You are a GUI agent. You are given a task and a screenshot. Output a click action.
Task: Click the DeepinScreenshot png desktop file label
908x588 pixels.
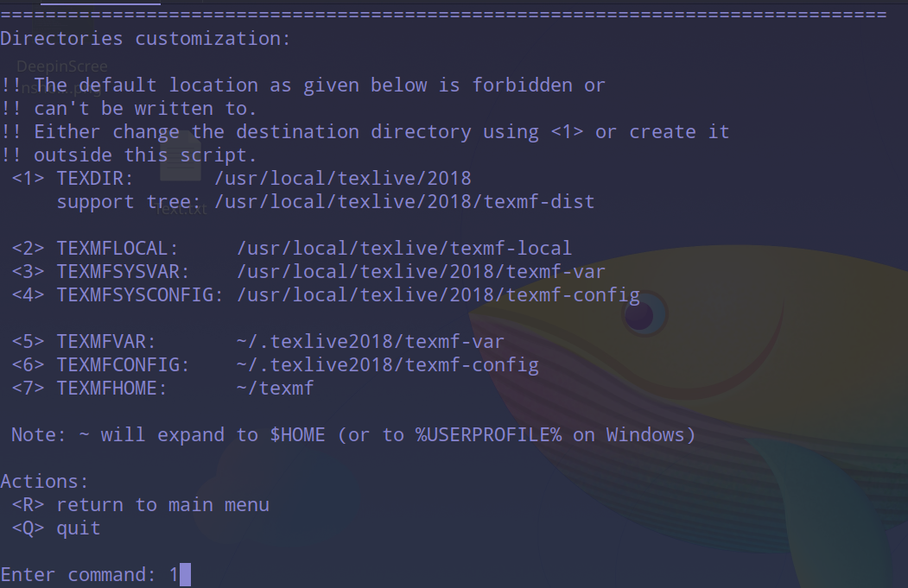[x=62, y=67]
